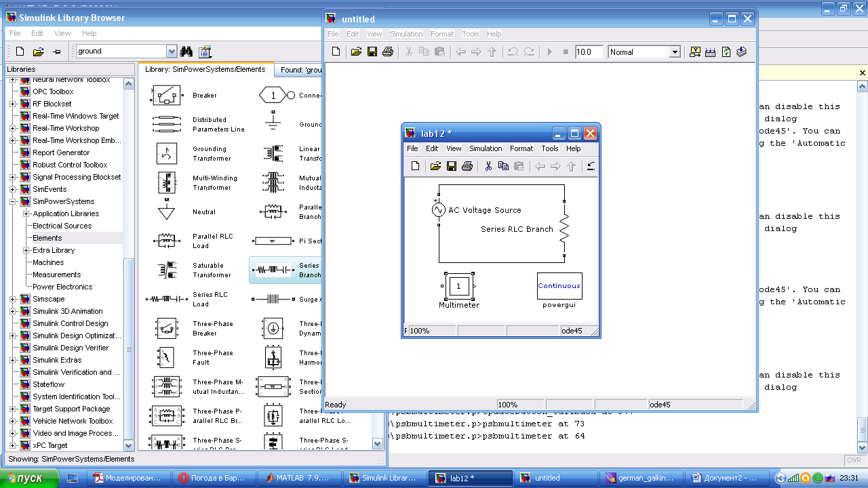Click simulation stop time field 10.0
The width and height of the screenshot is (868, 488).
(x=589, y=52)
